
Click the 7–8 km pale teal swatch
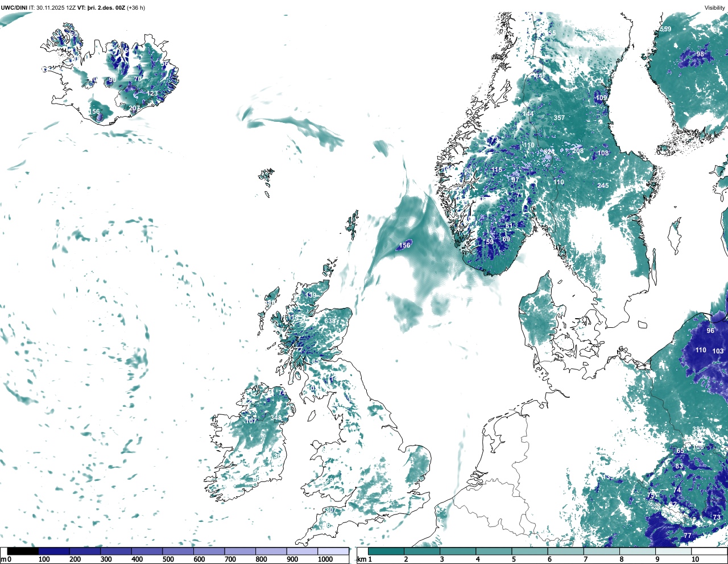pos(601,551)
